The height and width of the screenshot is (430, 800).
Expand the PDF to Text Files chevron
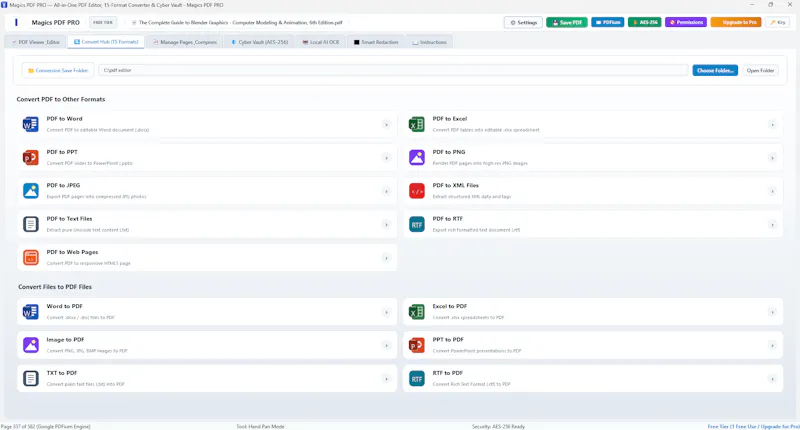point(386,224)
